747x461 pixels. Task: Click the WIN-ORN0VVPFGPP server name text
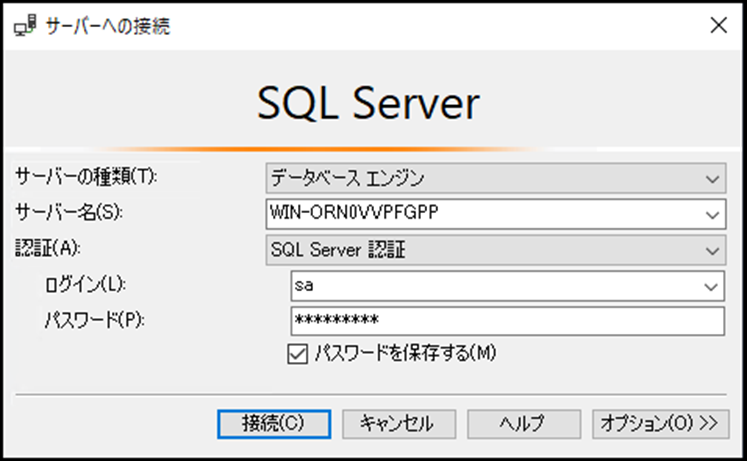pos(354,212)
